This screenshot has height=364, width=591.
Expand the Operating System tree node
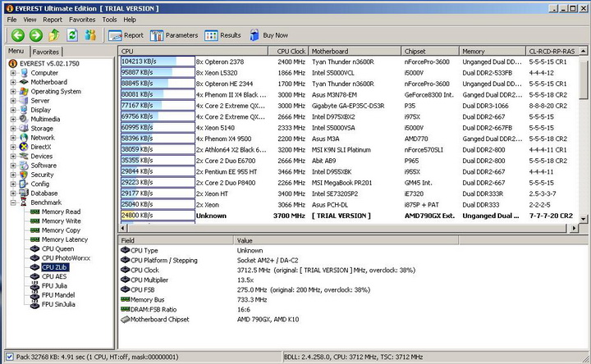[13, 92]
